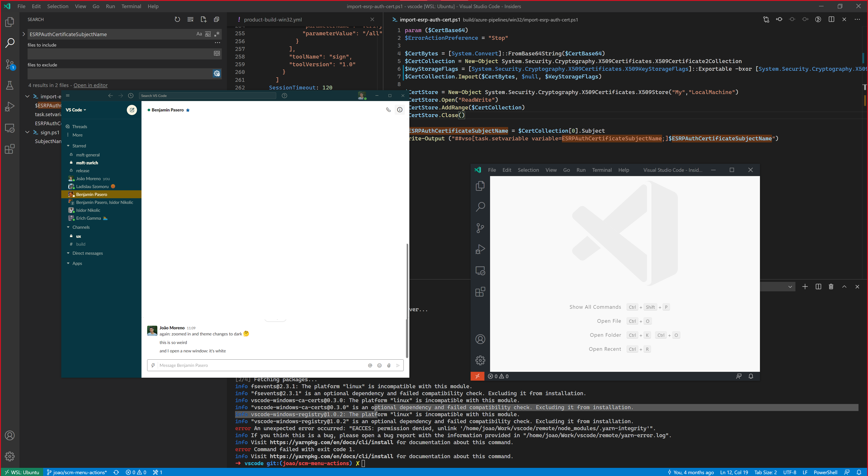Refresh the search results
The height and width of the screenshot is (476, 868).
point(178,19)
